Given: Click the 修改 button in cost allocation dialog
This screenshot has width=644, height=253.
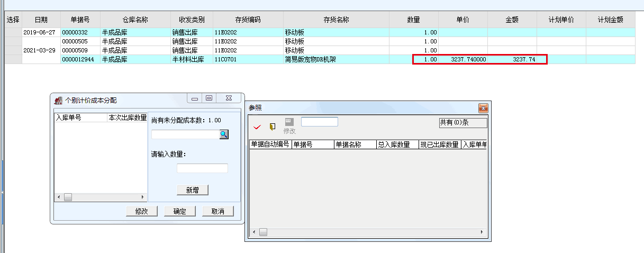Looking at the screenshot, I should 142,211.
